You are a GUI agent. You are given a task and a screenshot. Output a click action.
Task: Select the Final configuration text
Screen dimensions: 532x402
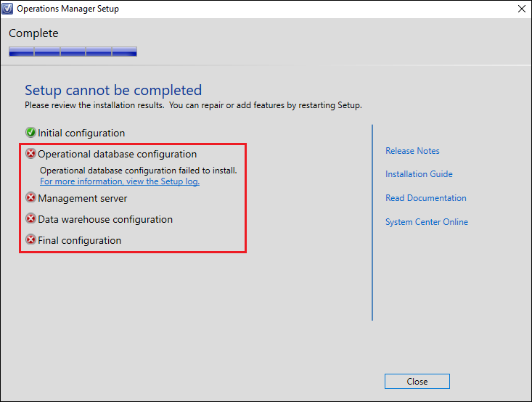79,240
